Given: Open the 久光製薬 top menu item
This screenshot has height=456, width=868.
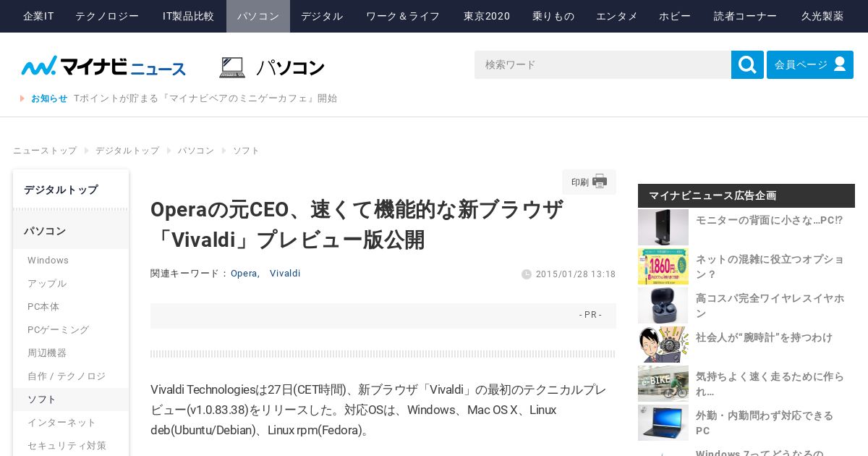Looking at the screenshot, I should 822,16.
